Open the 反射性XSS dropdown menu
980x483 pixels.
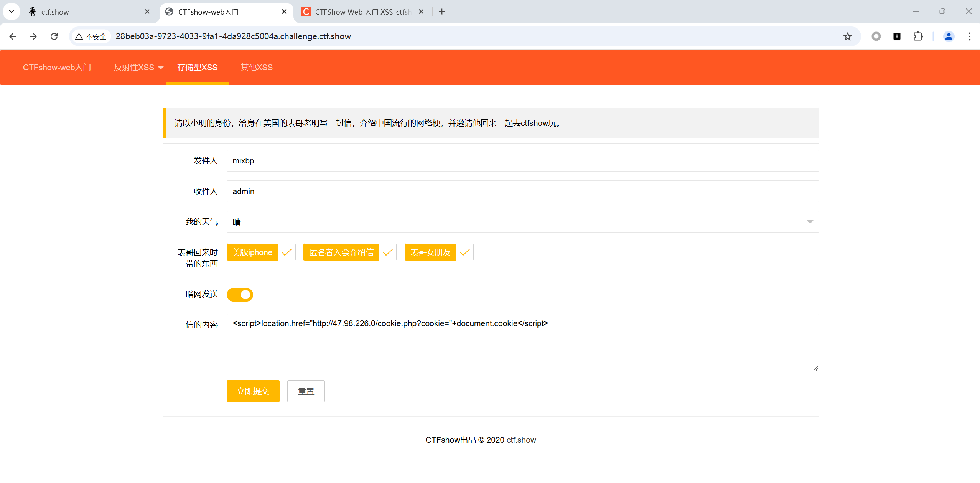pos(138,68)
